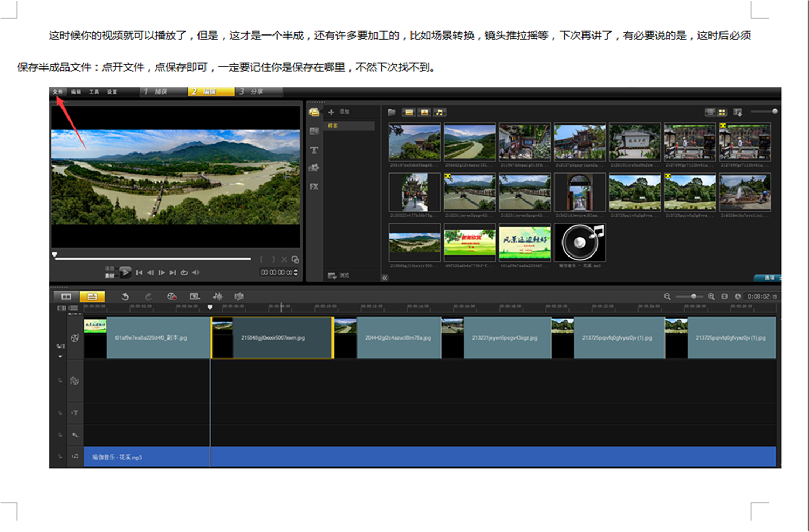Click the preview scrubber bar
Screen dimensions: 809x532
coord(153,259)
